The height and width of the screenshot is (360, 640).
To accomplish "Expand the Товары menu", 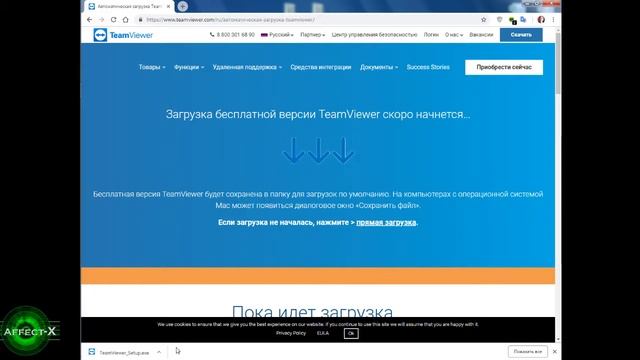I will coord(152,67).
